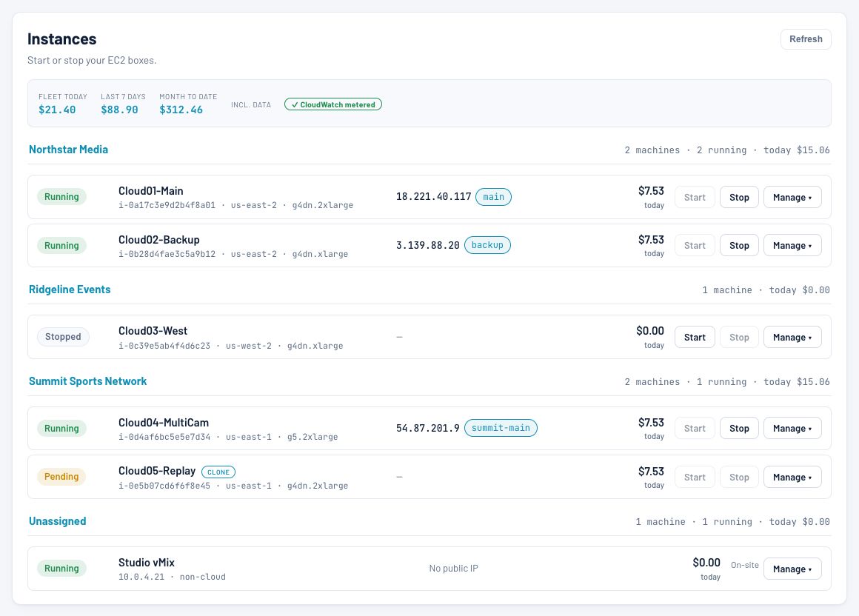Select the Cloud04-MultiCam instance name
Image resolution: width=859 pixels, height=616 pixels.
(163, 422)
